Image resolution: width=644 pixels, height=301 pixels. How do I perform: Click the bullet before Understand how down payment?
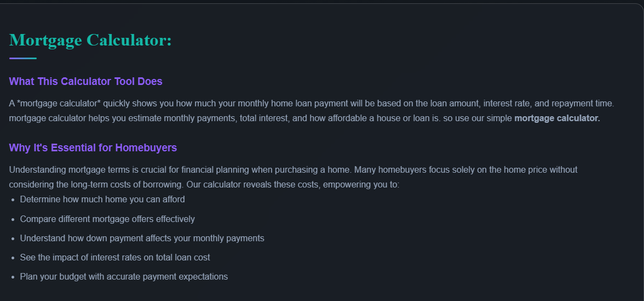point(14,239)
